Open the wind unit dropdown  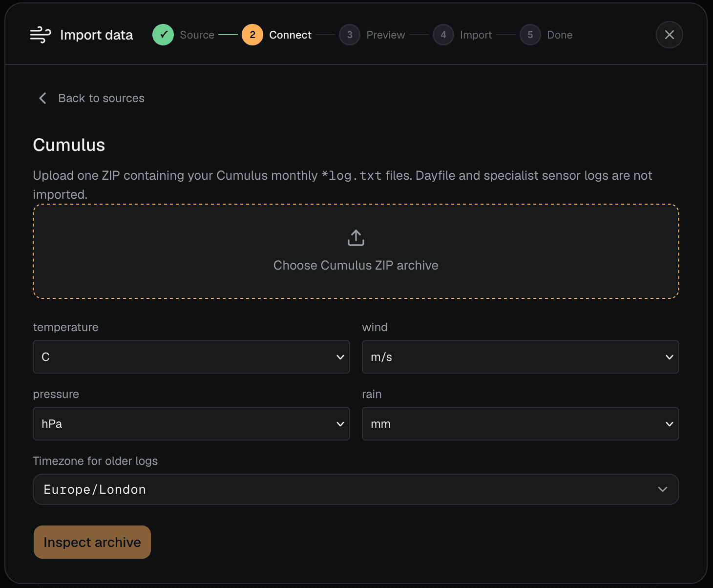pyautogui.click(x=521, y=357)
